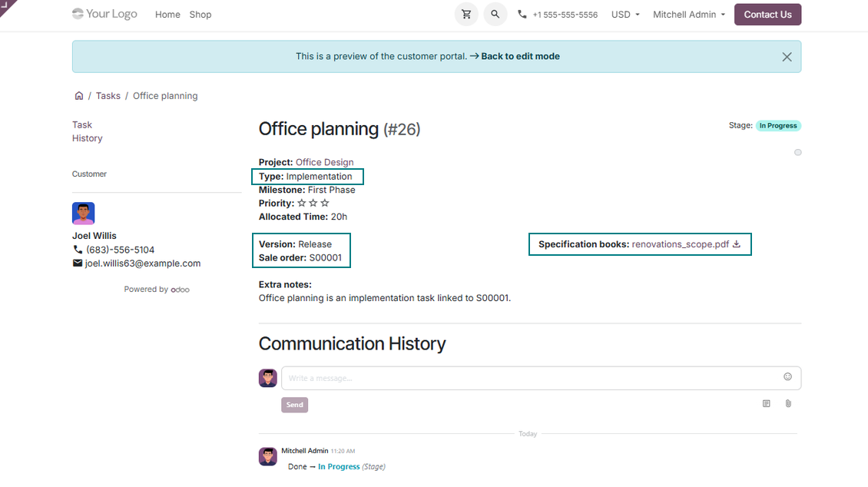
Task: Click the Type: Implementation field
Action: pyautogui.click(x=306, y=177)
